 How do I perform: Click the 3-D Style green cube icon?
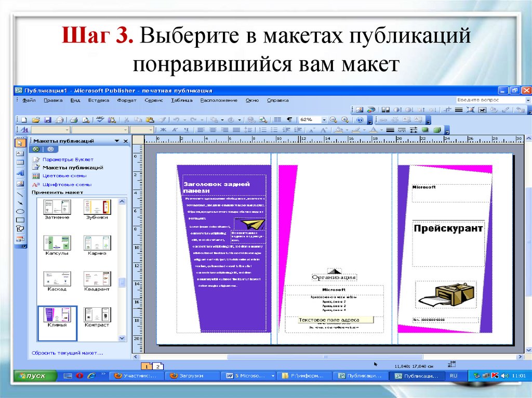click(x=437, y=130)
